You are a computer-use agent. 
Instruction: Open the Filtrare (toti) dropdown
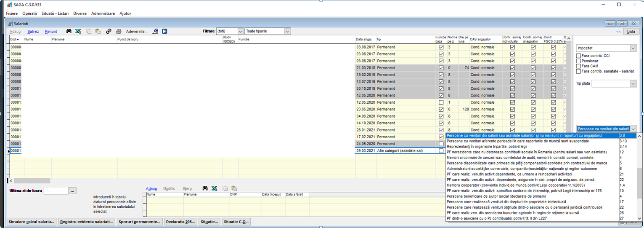[x=241, y=31]
